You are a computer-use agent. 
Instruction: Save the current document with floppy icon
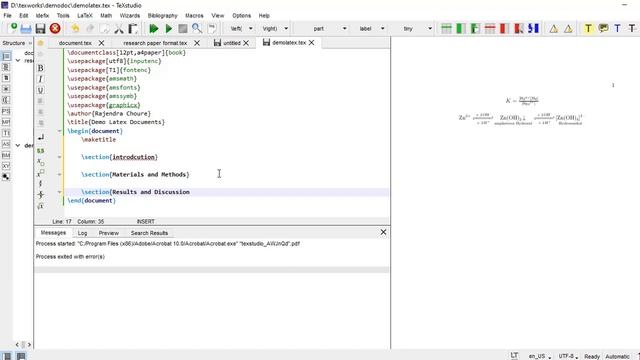click(x=40, y=29)
